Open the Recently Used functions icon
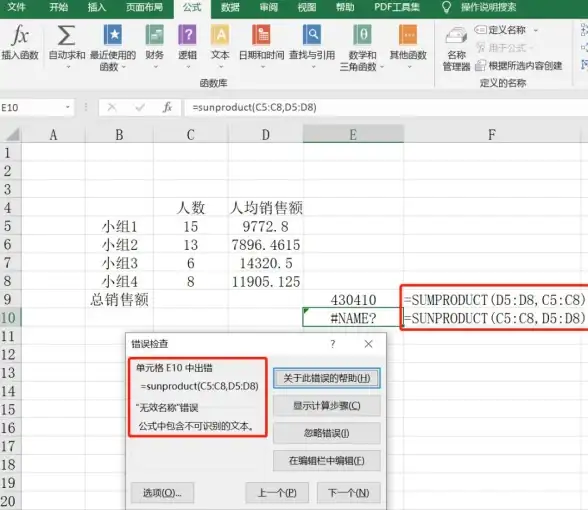Viewport: 588px width, 510px height. coord(112,35)
